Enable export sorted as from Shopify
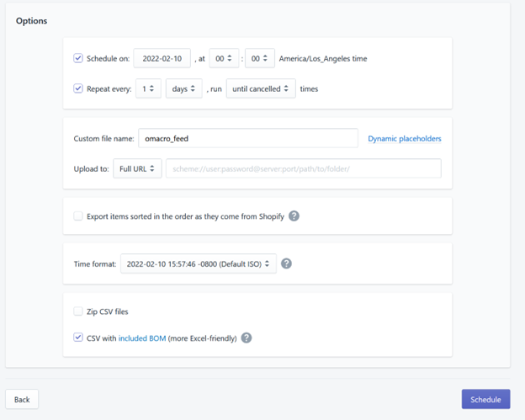This screenshot has width=525, height=420. click(x=78, y=216)
